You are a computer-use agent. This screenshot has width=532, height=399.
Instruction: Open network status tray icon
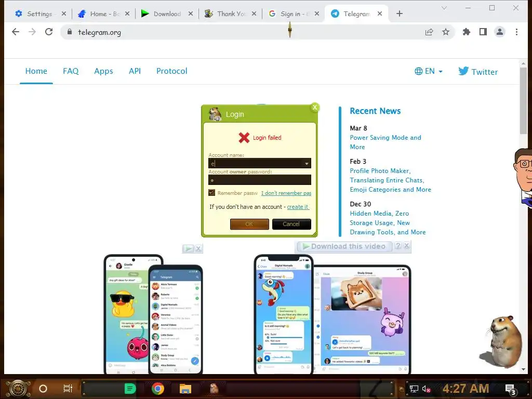(414, 389)
